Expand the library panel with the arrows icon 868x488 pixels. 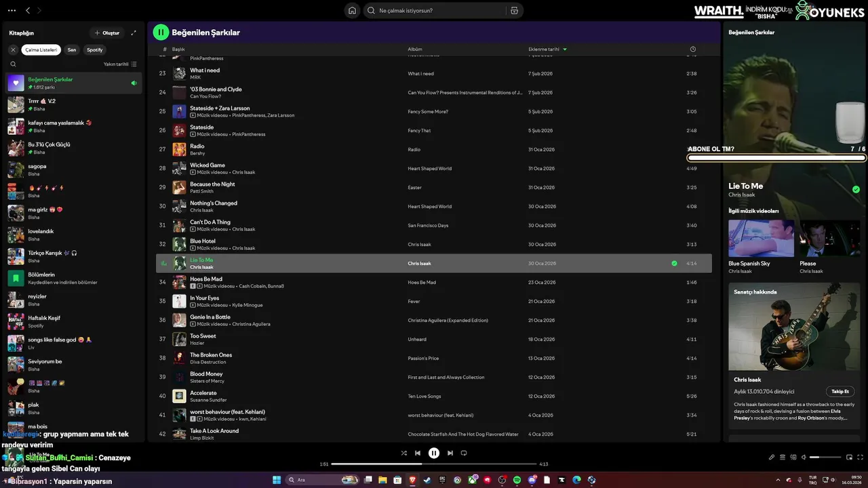134,33
